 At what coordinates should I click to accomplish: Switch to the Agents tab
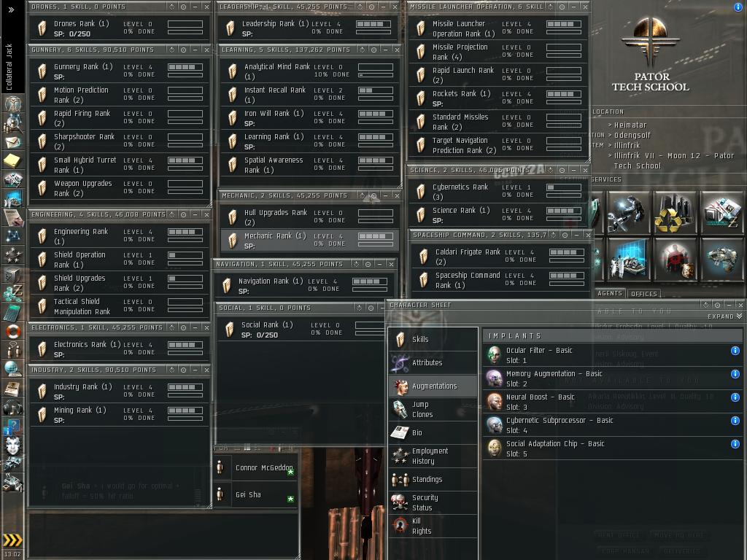point(609,293)
